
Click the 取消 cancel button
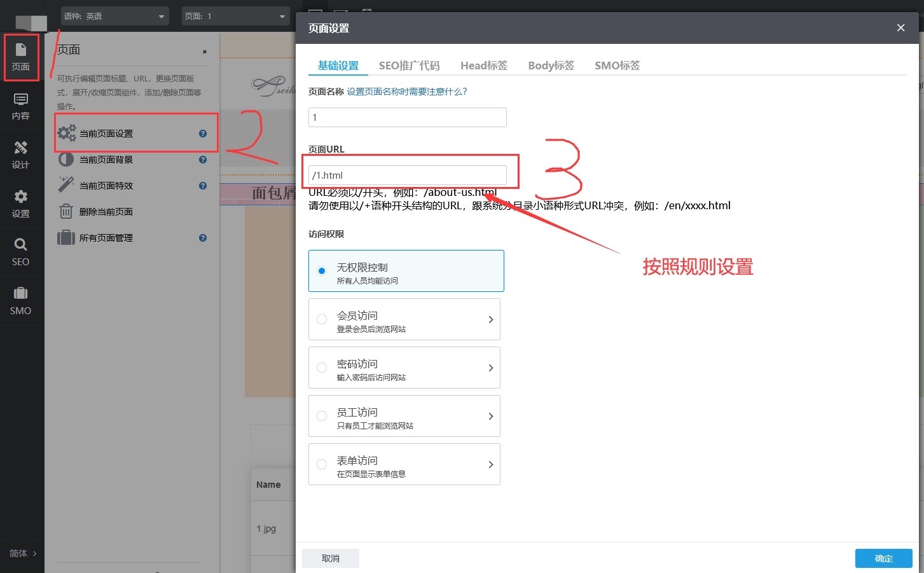(x=331, y=558)
